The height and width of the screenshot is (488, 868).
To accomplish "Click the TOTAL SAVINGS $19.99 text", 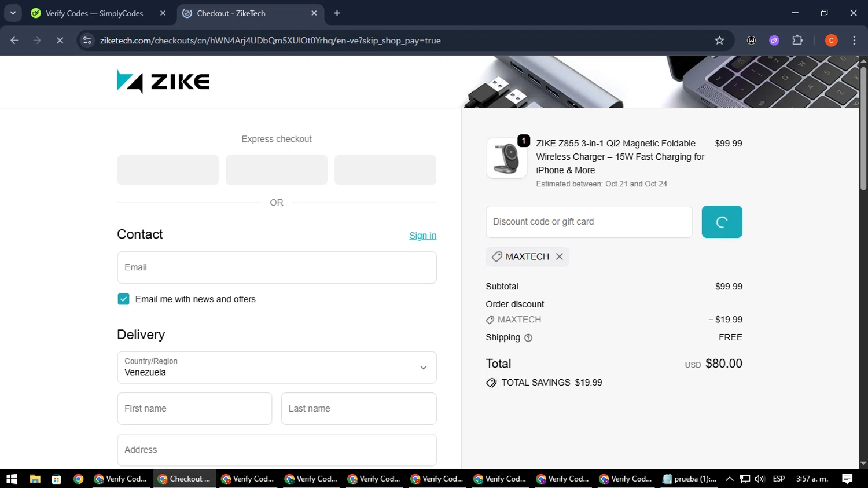I will (551, 383).
